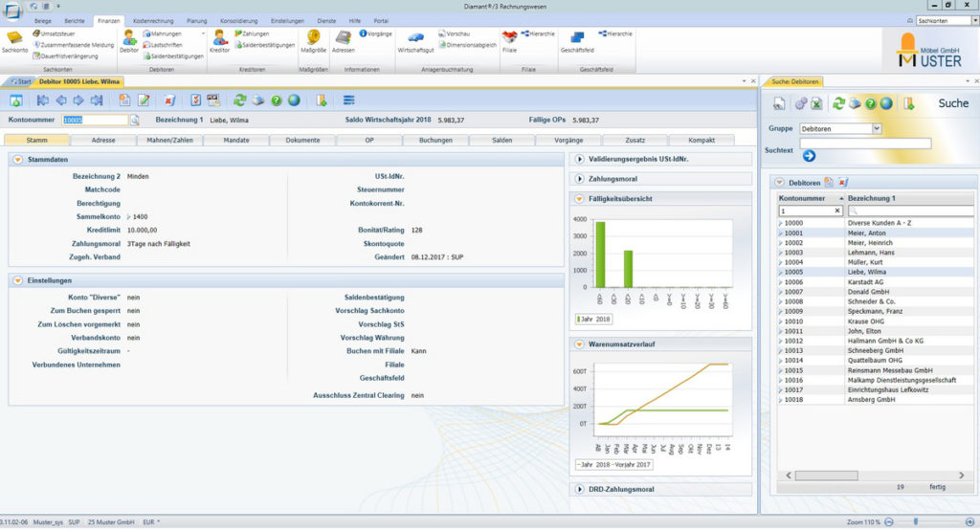This screenshot has width=980, height=531.
Task: Jump to last record in debtor toolbar
Action: pos(97,100)
